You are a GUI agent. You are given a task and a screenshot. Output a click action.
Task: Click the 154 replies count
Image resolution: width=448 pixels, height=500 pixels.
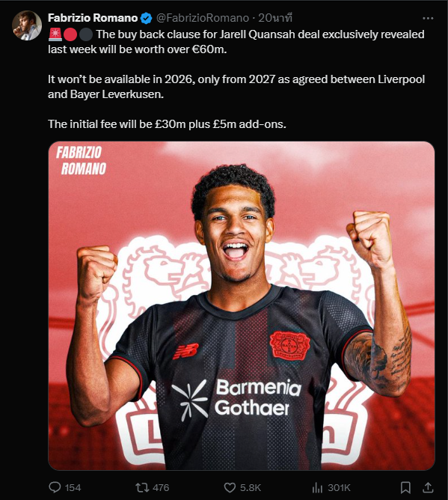point(73,487)
